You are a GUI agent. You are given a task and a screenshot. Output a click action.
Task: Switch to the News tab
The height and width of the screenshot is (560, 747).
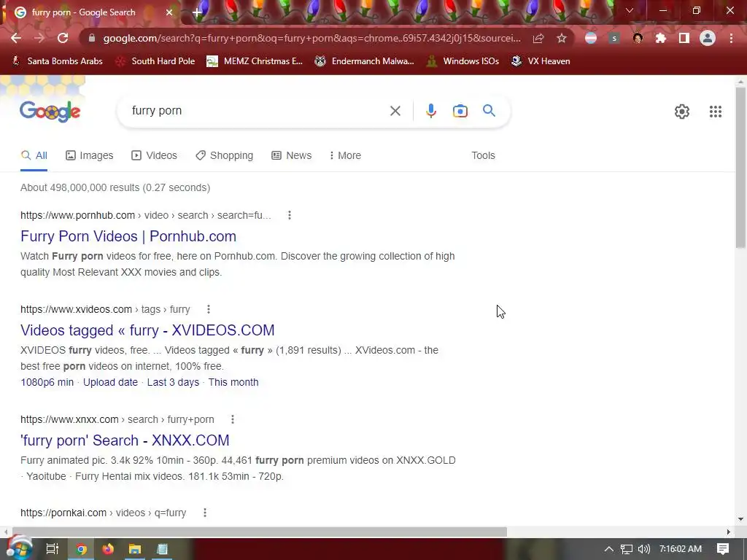click(x=292, y=155)
